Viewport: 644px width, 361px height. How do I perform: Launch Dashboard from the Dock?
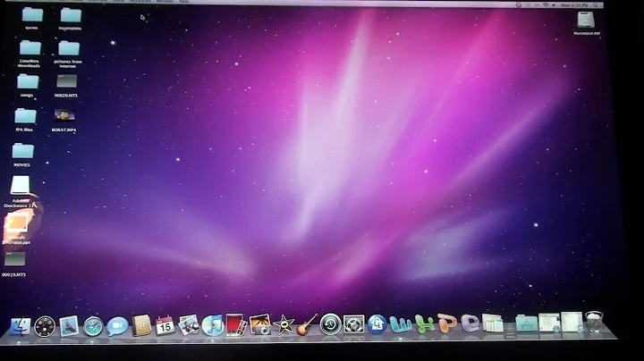pyautogui.click(x=45, y=326)
